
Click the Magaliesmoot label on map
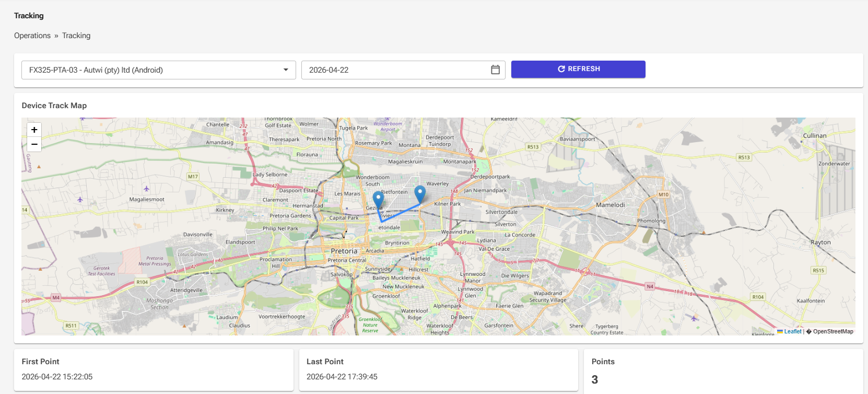click(147, 200)
